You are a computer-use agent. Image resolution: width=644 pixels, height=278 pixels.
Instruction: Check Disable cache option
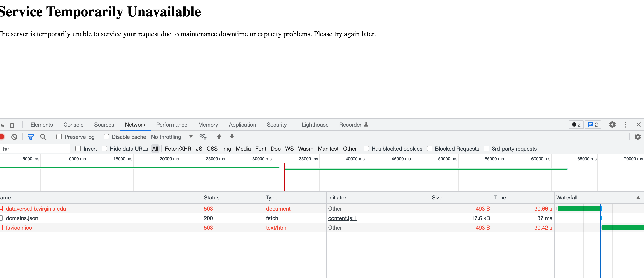click(x=106, y=137)
